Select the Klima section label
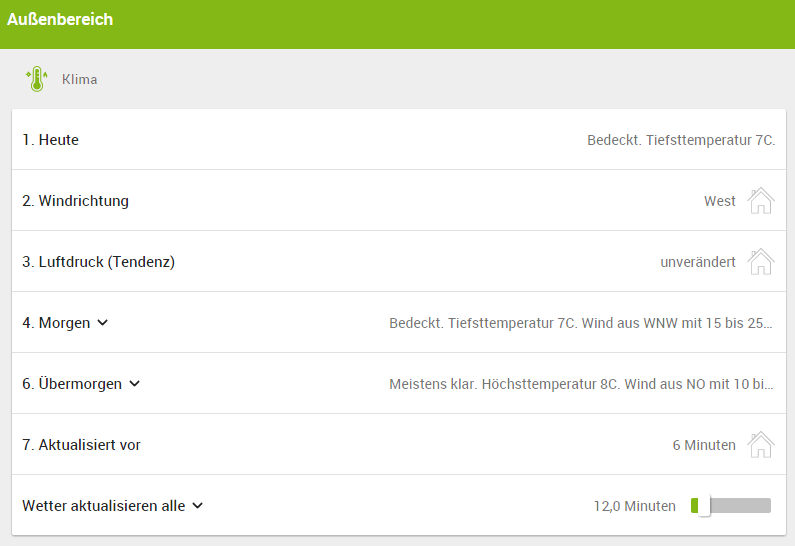Screen dimensions: 795x546 tap(80, 80)
